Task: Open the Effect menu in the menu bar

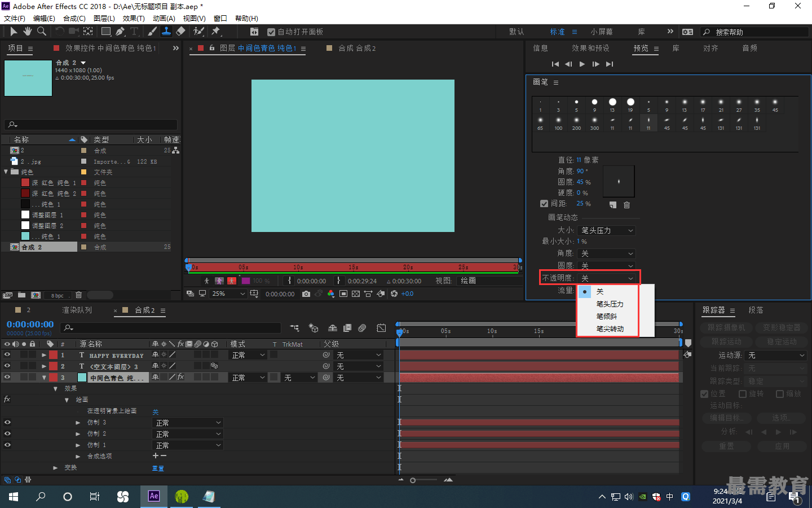Action: pos(134,19)
